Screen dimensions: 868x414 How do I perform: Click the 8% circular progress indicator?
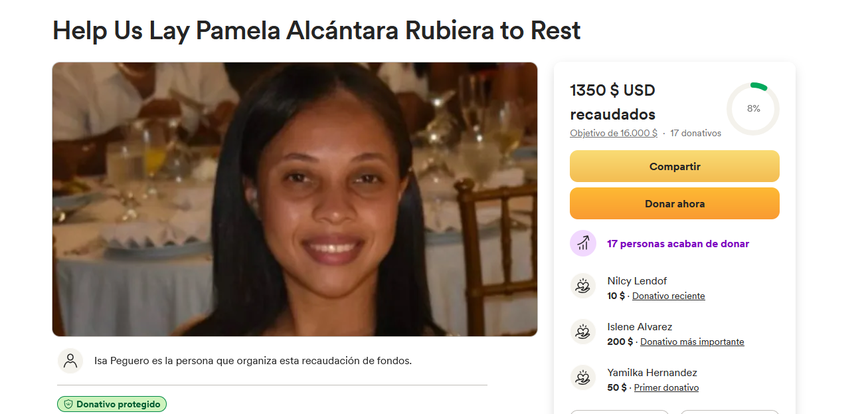[x=753, y=108]
